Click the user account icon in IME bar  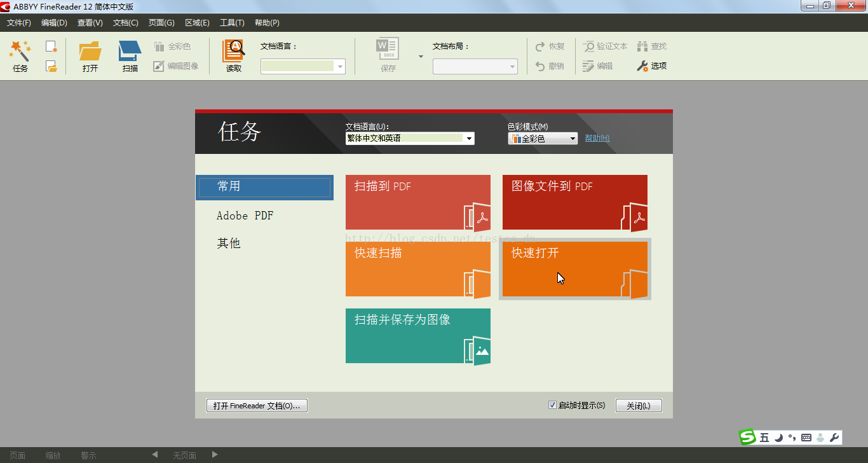pos(820,438)
